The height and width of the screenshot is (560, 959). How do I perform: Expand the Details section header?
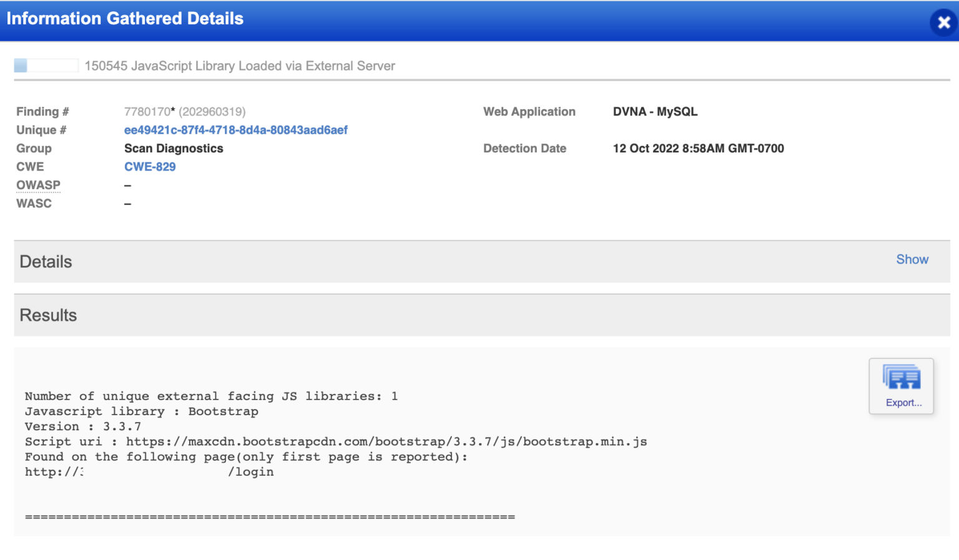[482, 262]
